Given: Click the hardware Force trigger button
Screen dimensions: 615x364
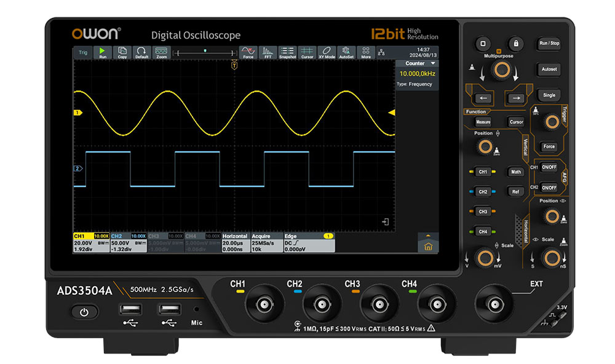Looking at the screenshot, I should pos(549,147).
